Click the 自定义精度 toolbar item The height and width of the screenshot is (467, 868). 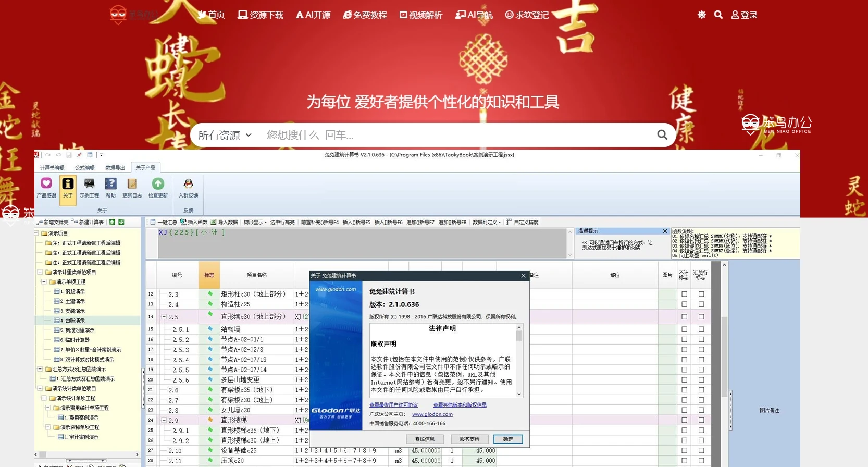click(x=522, y=222)
